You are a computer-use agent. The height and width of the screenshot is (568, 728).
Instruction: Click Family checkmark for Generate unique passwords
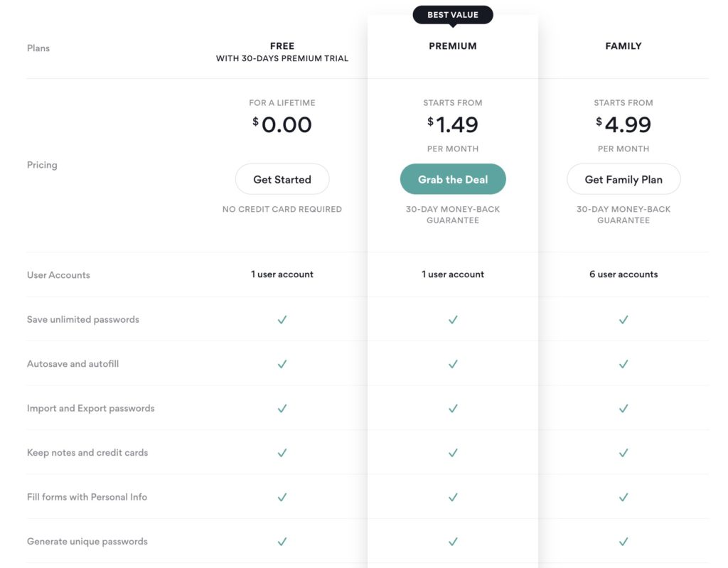point(623,542)
